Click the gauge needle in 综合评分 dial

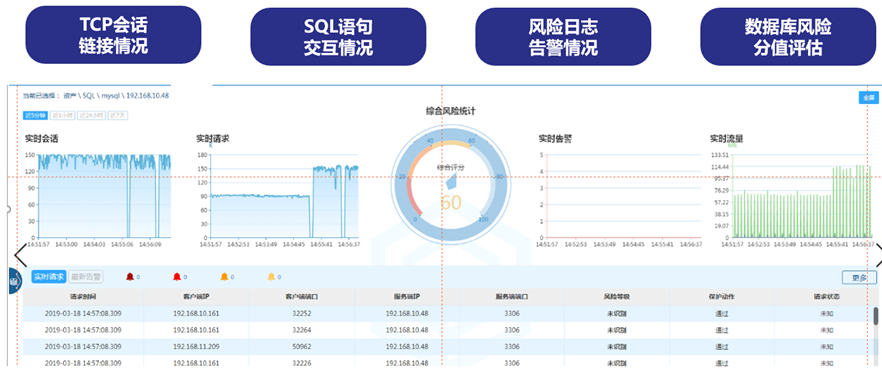(x=452, y=182)
